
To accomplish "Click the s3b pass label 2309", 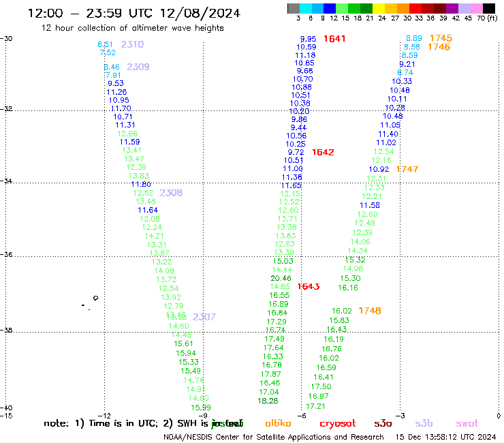I will click(138, 67).
